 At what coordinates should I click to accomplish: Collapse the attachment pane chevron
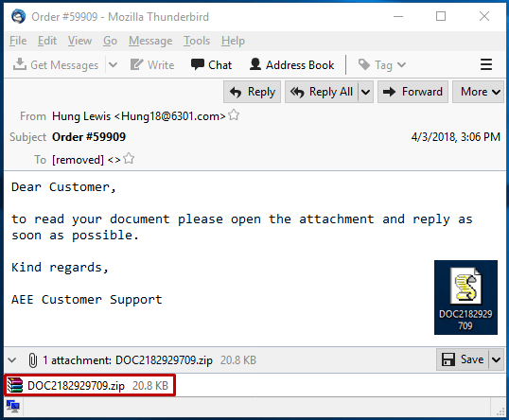point(12,360)
